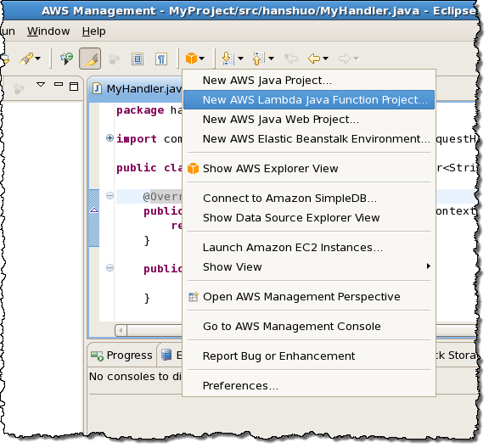
Task: Collapse the @Override method fold marker
Action: pos(110,196)
